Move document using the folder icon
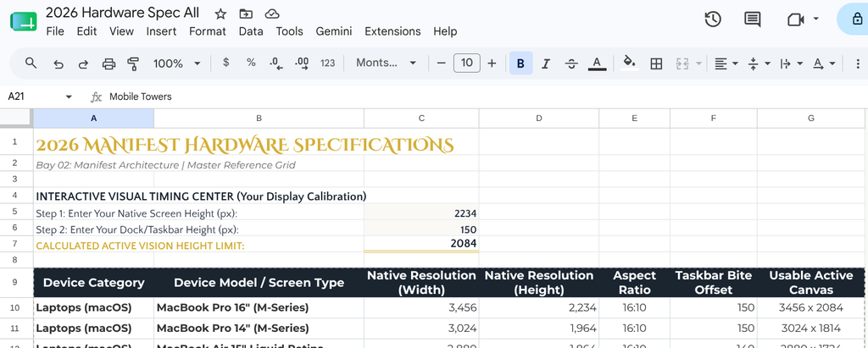868x348 pixels. point(246,14)
